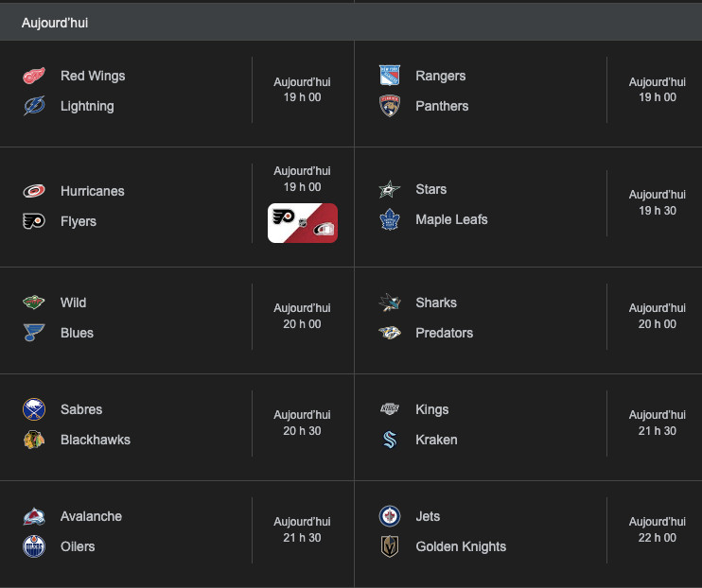Click the Kraken team logo
This screenshot has height=588, width=702.
(389, 440)
